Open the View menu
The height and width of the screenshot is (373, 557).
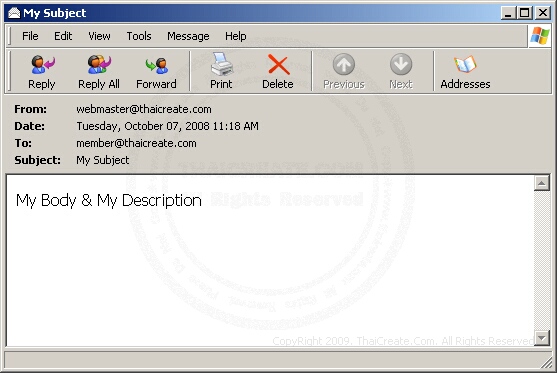click(99, 36)
